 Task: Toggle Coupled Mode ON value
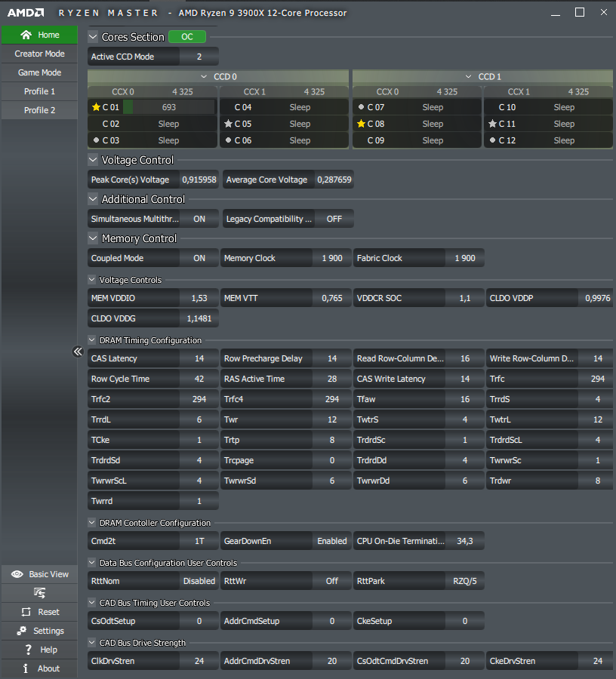pyautogui.click(x=199, y=258)
